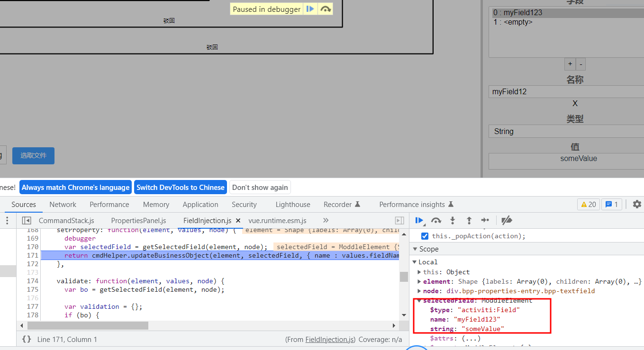Open the Performance tab
The height and width of the screenshot is (350, 644).
click(x=109, y=205)
